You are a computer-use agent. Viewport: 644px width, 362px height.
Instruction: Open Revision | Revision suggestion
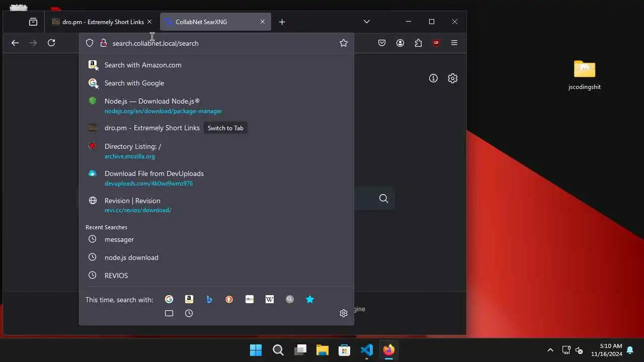pyautogui.click(x=216, y=205)
